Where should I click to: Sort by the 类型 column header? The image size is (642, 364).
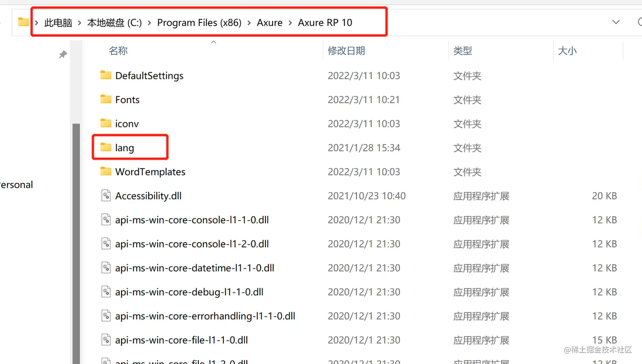463,51
